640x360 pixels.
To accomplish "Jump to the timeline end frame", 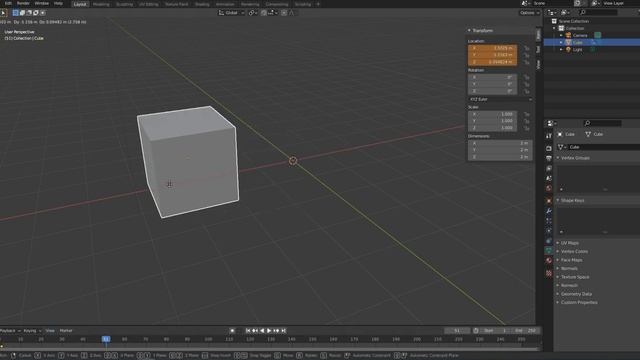I will [284, 331].
